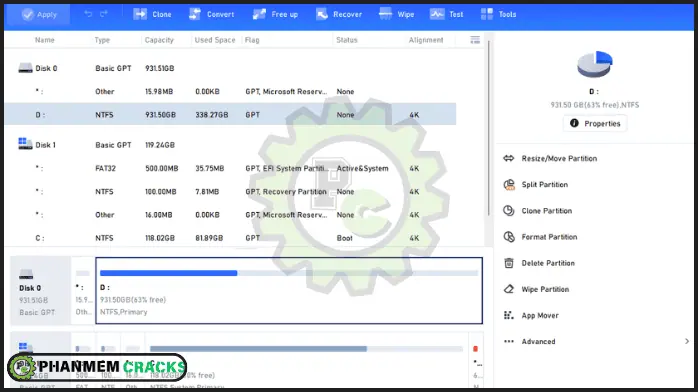Click the Clone toolbar icon

(x=140, y=14)
